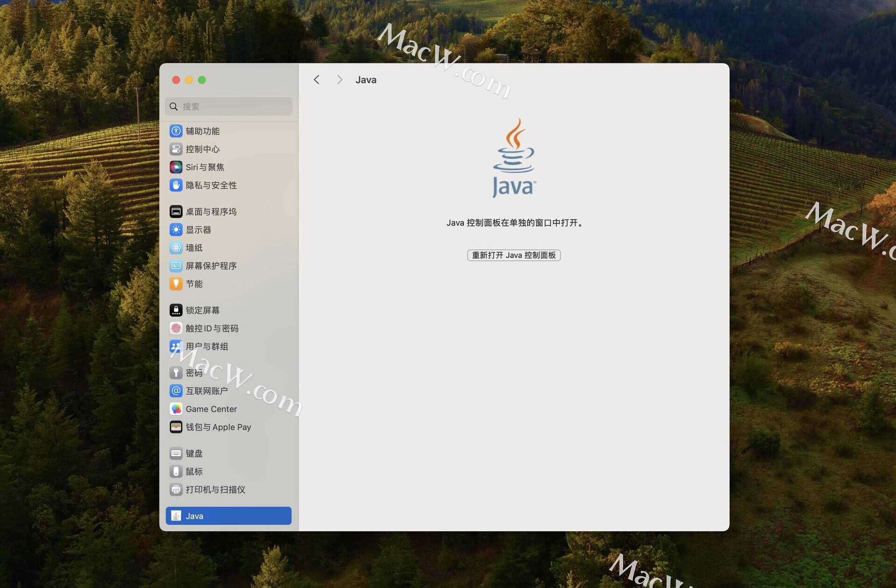Select the 桌面与程序坞 icon
Screen dimensions: 896x588
tap(176, 212)
